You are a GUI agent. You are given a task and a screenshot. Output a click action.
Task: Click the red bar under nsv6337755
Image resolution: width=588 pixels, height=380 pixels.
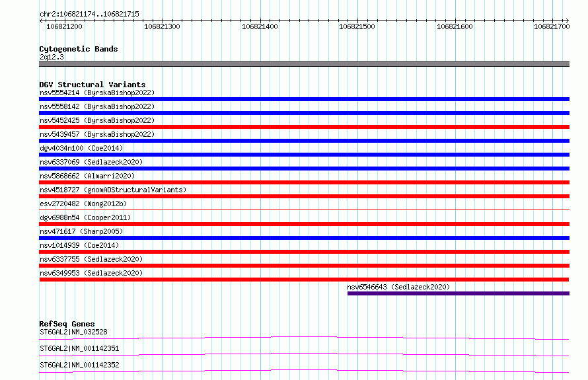pos(304,266)
